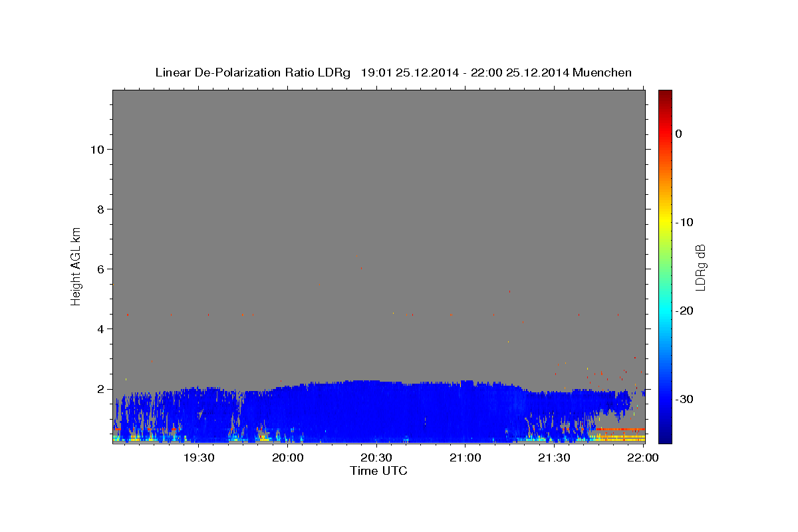
Task: Click the height tick label '4'
Action: tap(100, 329)
